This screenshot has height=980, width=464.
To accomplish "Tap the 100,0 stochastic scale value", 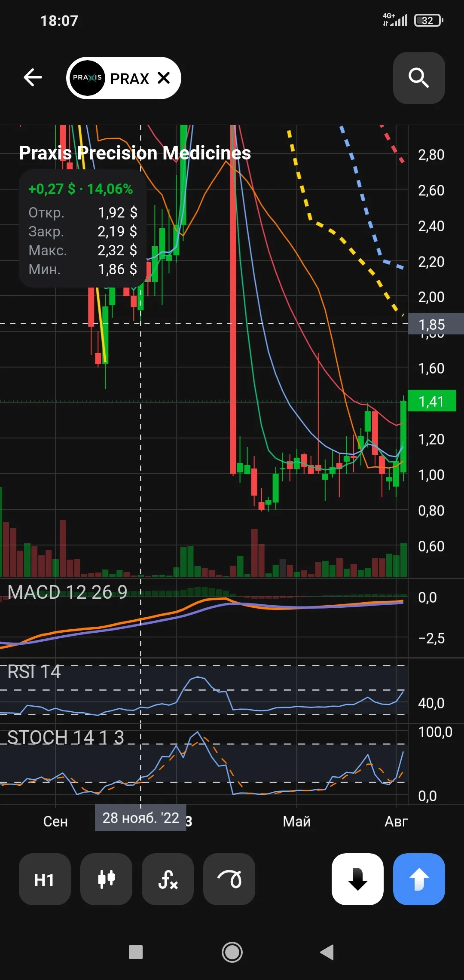I will [435, 732].
